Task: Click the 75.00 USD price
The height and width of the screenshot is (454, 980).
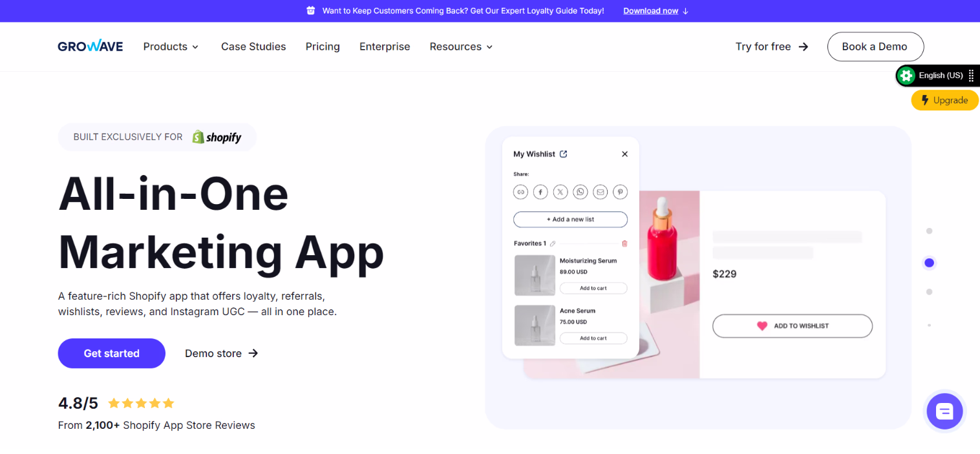Action: click(573, 322)
